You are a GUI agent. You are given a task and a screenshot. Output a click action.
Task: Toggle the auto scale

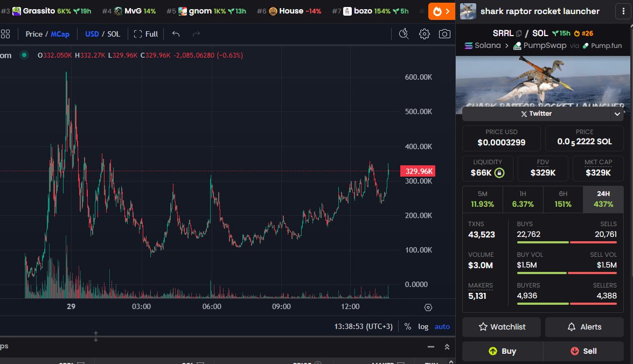442,326
